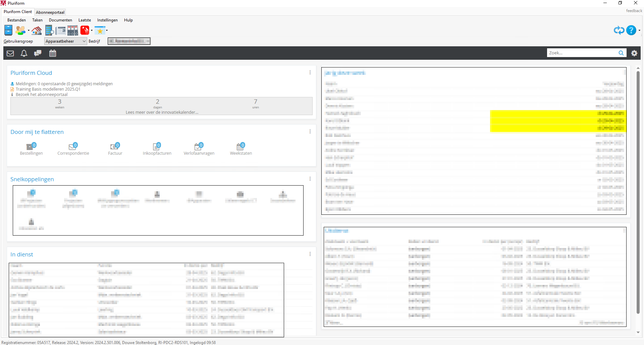This screenshot has height=345, width=644.
Task: Switch to the Pluriform Client tab
Action: click(18, 12)
